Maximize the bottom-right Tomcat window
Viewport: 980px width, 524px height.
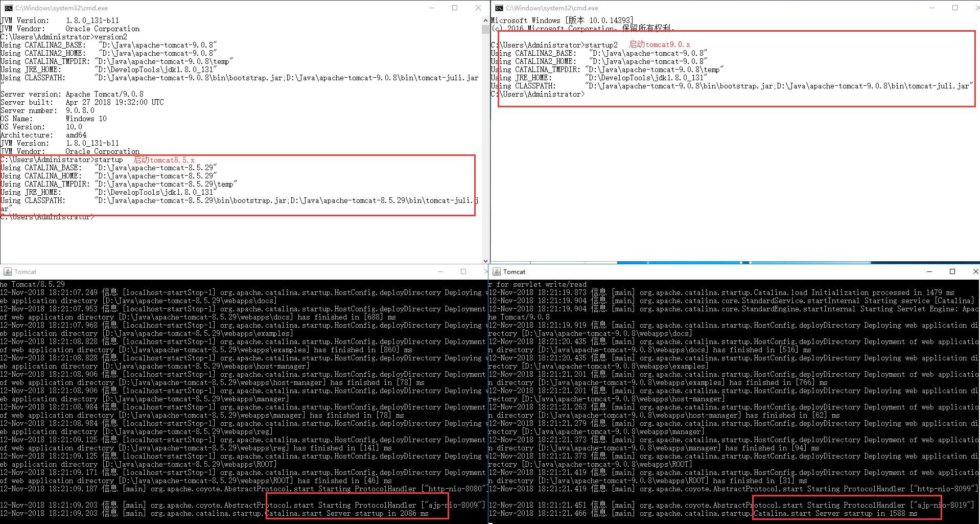coord(952,271)
